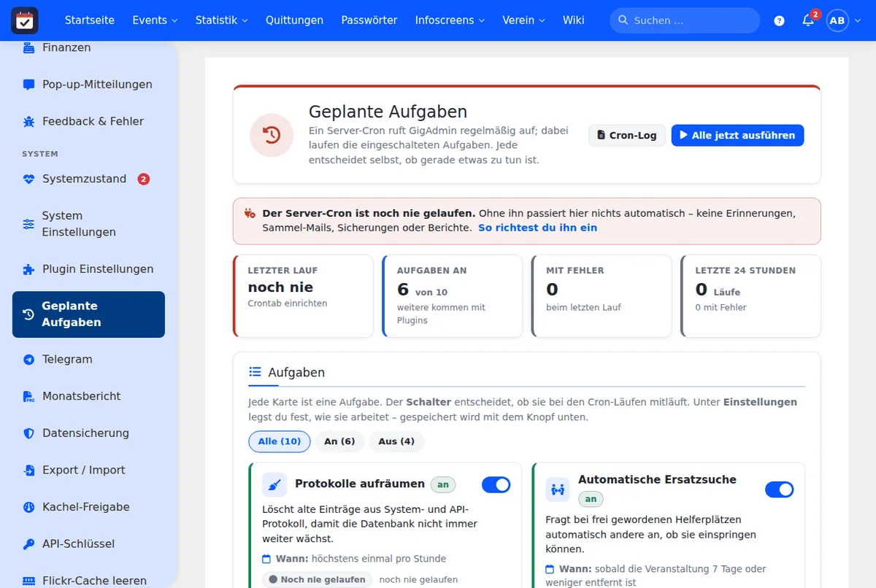
Task: Click the Feedback & Fehler bug icon
Action: 29,122
